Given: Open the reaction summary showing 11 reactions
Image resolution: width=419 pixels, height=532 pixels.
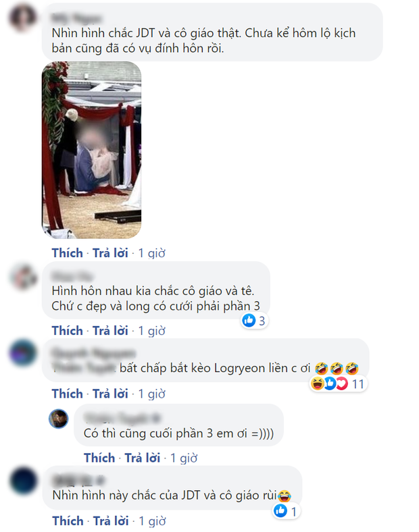Looking at the screenshot, I should (338, 383).
